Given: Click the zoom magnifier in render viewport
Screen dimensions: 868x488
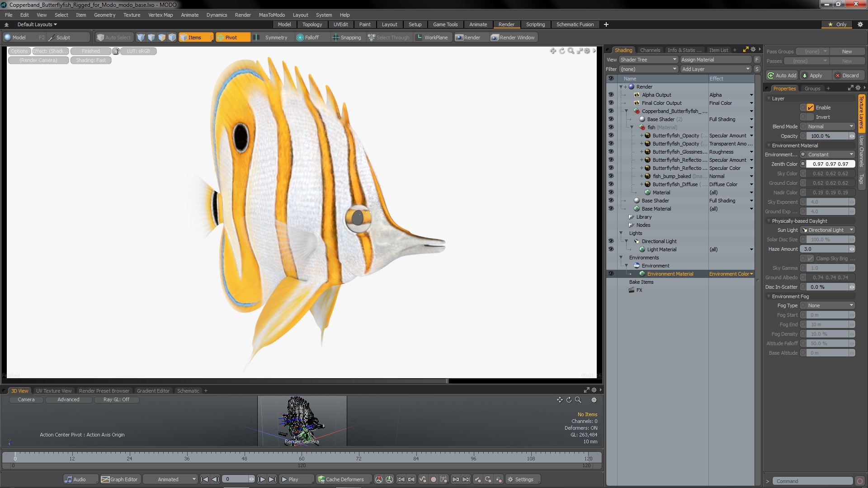Looking at the screenshot, I should [x=571, y=51].
